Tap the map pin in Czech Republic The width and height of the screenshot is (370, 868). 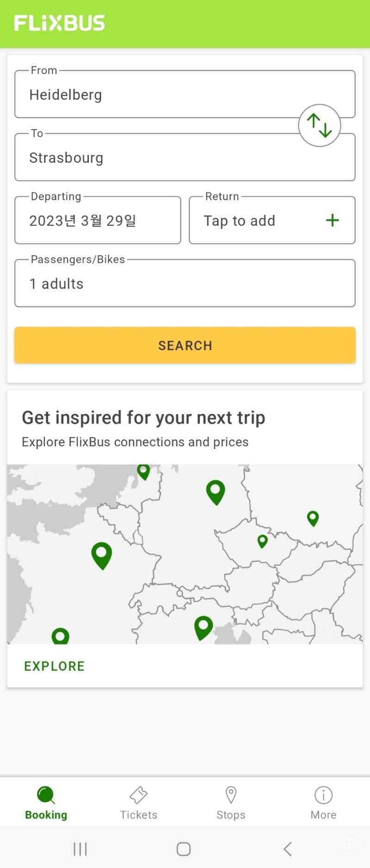coord(263,541)
